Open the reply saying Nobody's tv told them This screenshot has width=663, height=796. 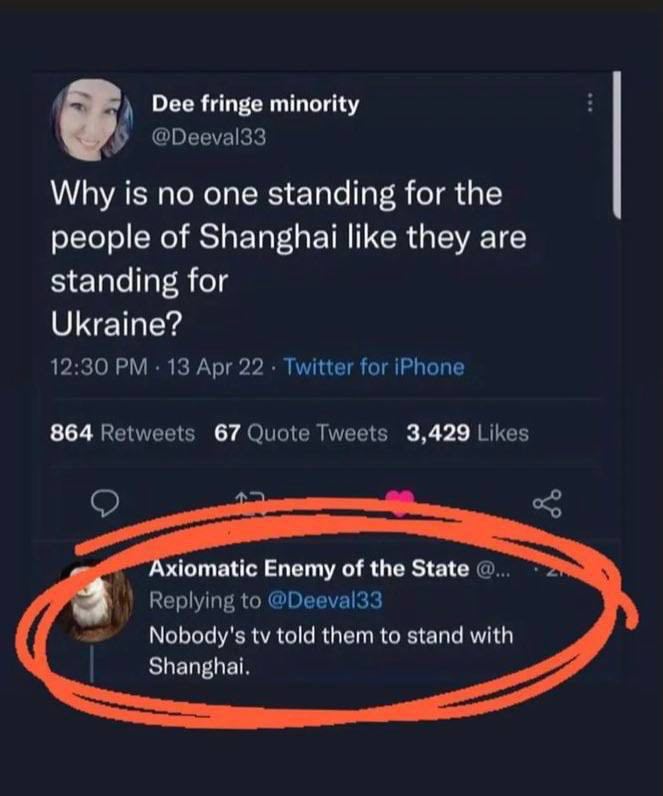330,651
